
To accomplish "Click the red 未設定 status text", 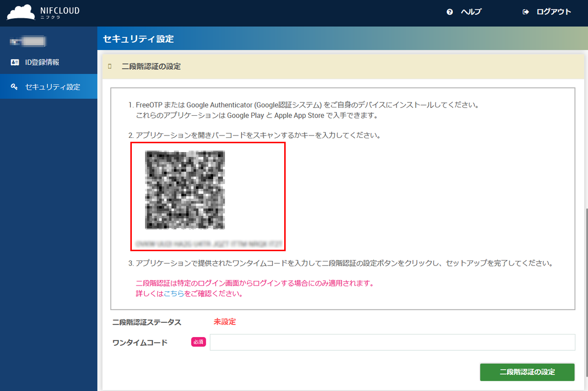I will pos(224,322).
